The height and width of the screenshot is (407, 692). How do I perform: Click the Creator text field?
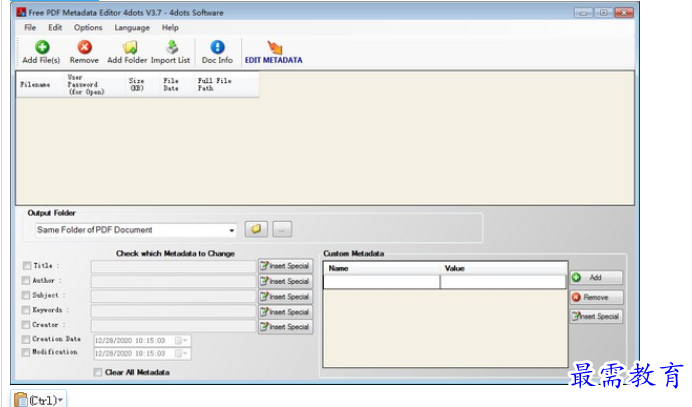[x=173, y=326]
